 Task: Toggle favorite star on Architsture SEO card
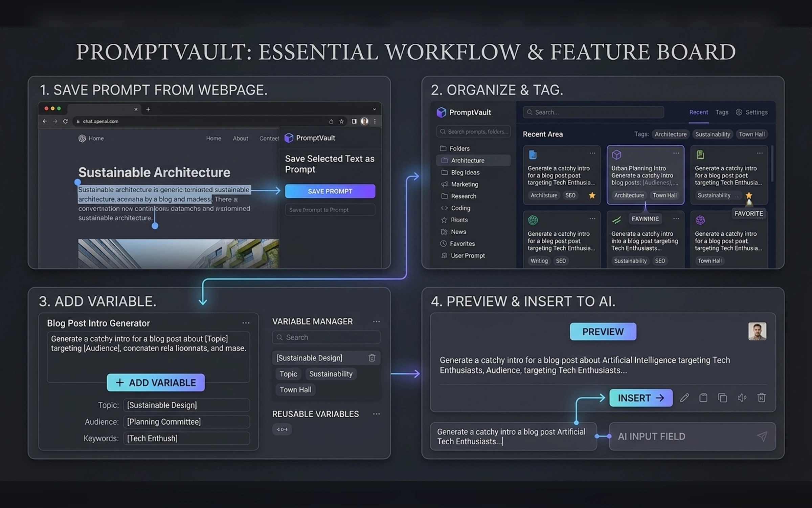[592, 195]
